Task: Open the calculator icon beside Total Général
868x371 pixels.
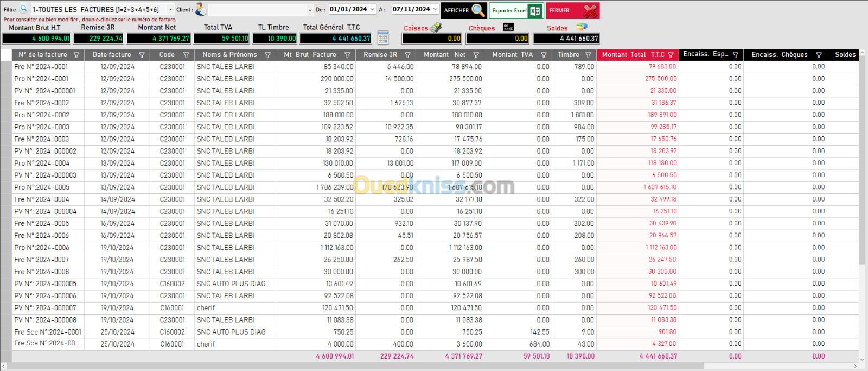Action: pos(383,37)
